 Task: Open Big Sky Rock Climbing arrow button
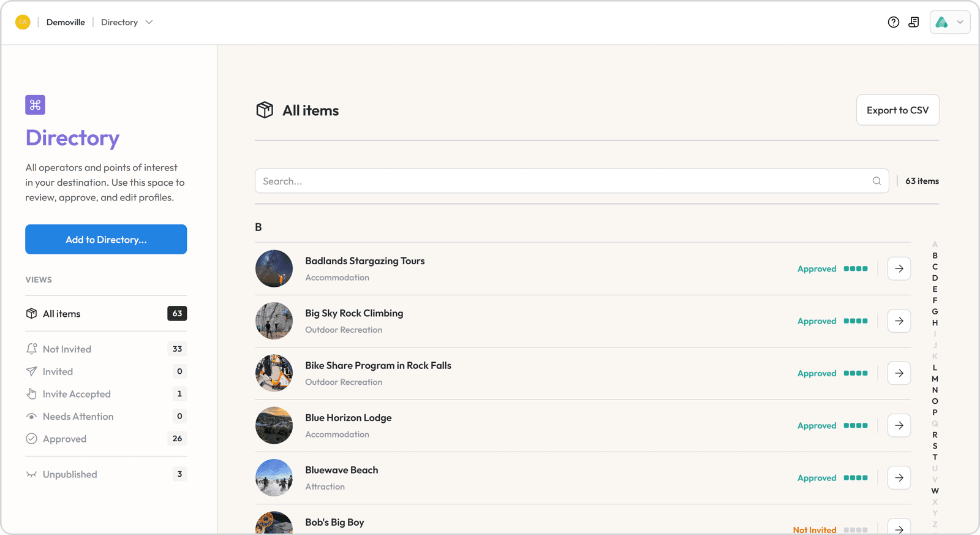click(899, 321)
